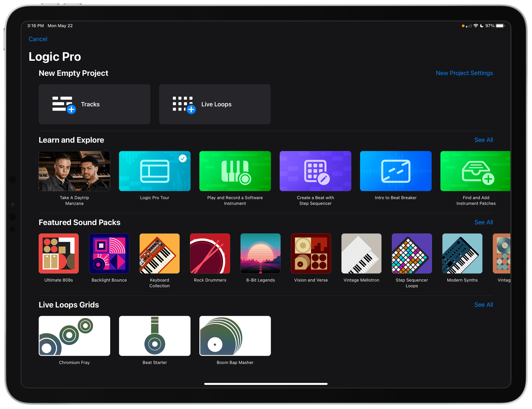The width and height of the screenshot is (532, 409).
Task: Click the Logic Pro Tour completed checkmark
Action: [x=183, y=158]
